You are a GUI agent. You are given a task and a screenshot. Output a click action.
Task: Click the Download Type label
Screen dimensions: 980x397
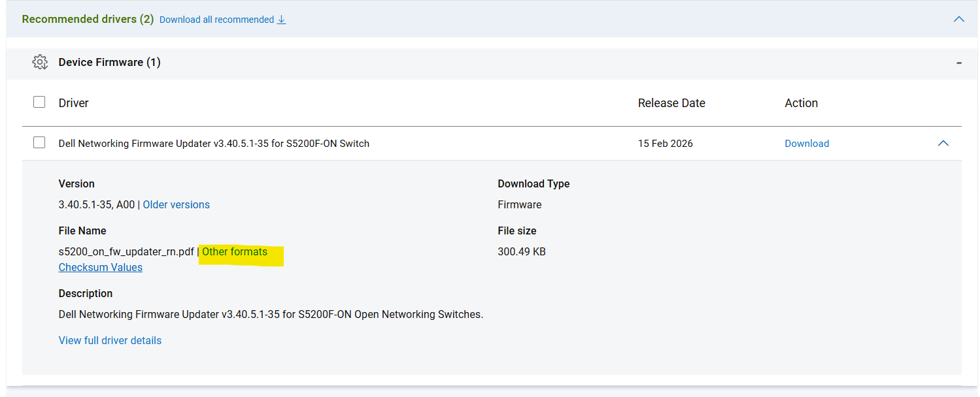(x=533, y=184)
